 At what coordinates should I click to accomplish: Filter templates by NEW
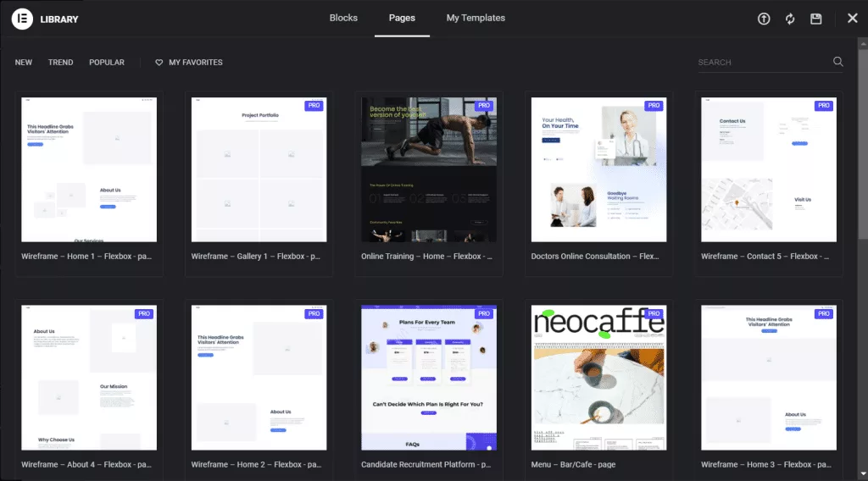tap(23, 63)
